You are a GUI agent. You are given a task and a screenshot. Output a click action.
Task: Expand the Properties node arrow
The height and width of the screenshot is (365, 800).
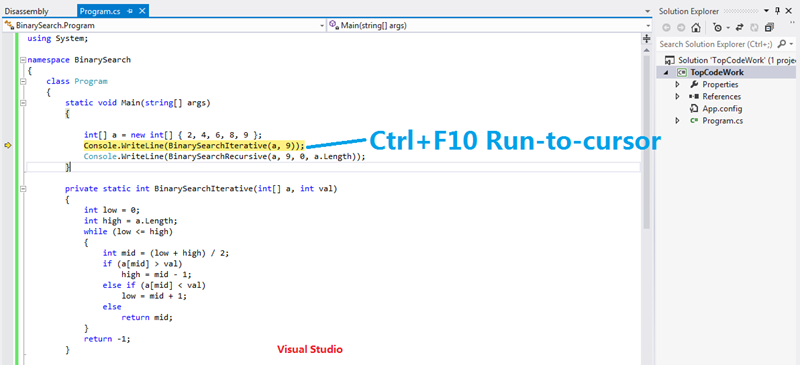[677, 84]
